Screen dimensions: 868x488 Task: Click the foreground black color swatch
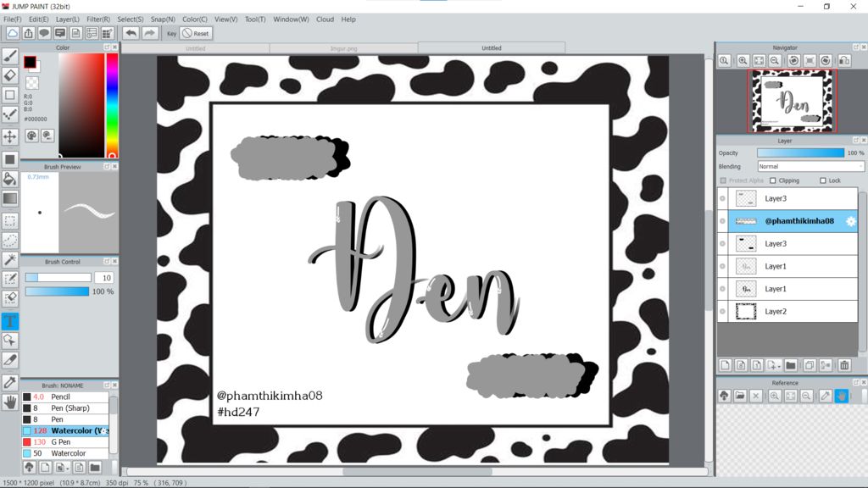point(30,62)
